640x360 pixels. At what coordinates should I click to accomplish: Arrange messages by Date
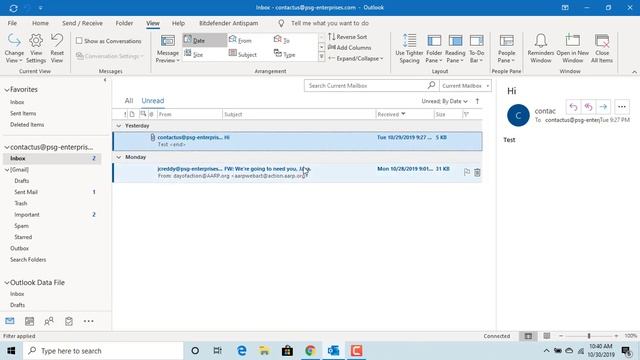point(204,40)
